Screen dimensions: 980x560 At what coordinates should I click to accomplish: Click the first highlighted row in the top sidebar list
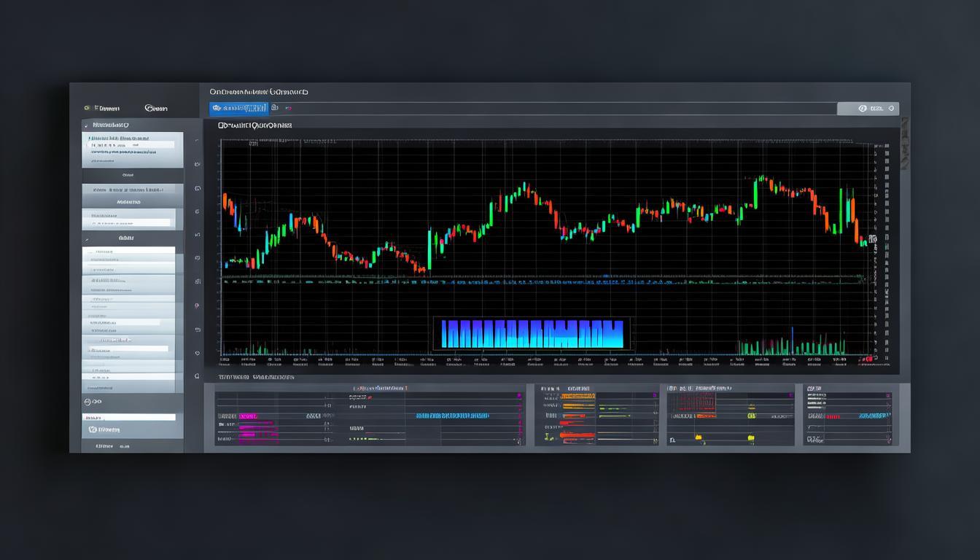[x=131, y=144]
